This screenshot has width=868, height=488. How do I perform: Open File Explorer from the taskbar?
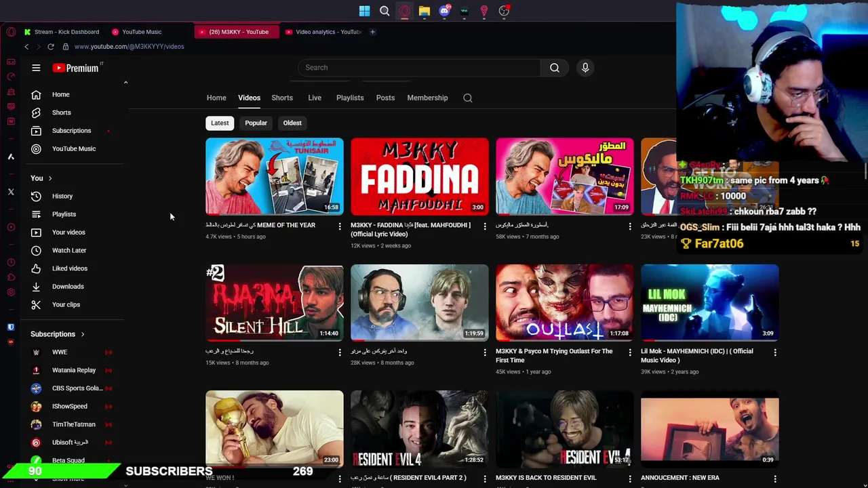(424, 11)
